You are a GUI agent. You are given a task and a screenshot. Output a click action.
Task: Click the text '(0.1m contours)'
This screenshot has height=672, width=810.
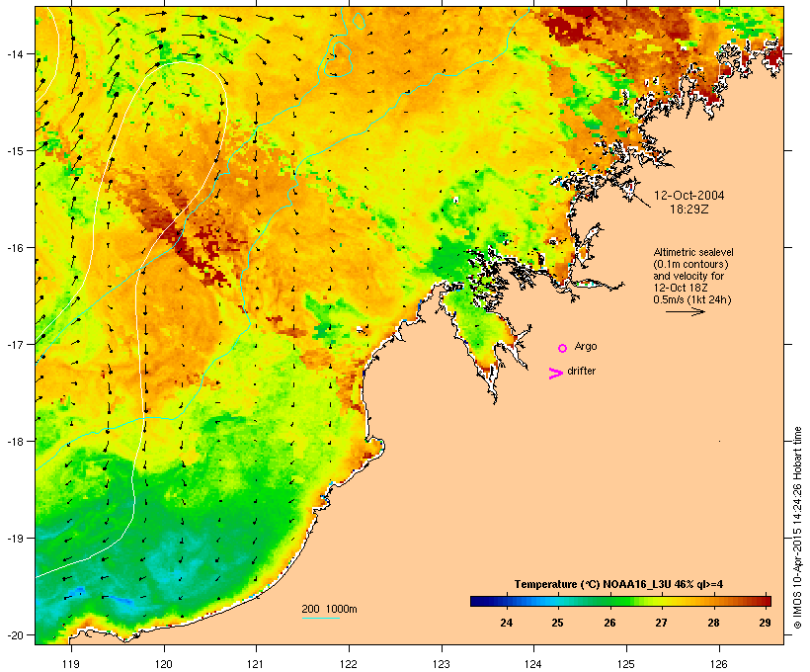[x=691, y=264]
